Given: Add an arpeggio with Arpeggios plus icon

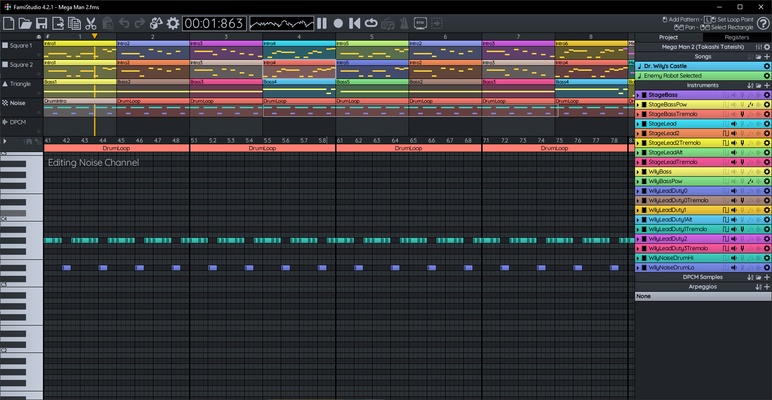Looking at the screenshot, I should 767,287.
